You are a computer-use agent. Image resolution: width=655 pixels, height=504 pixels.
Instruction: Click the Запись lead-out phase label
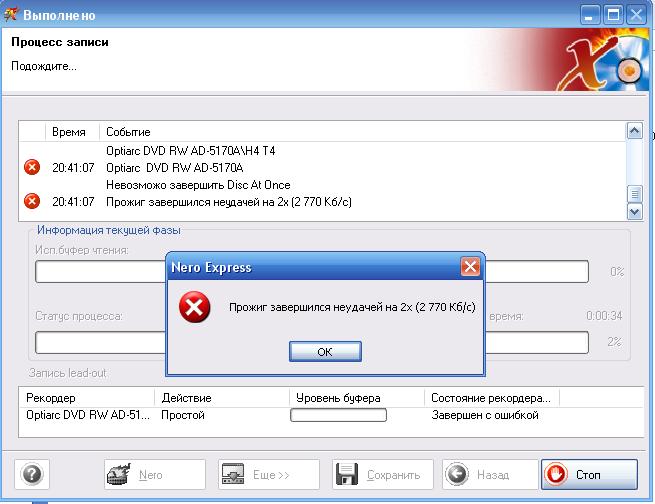(68, 373)
